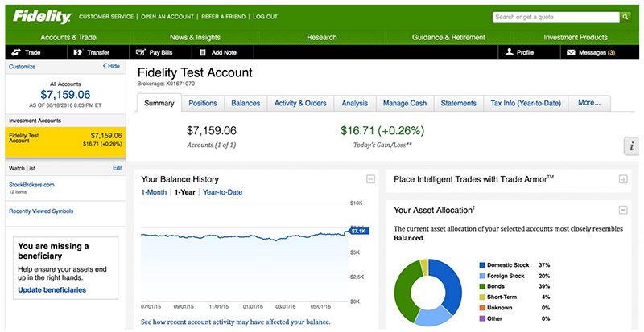The image size is (644, 332).
Task: Click the All Accounts $7,159.06 total
Action: coord(65,95)
